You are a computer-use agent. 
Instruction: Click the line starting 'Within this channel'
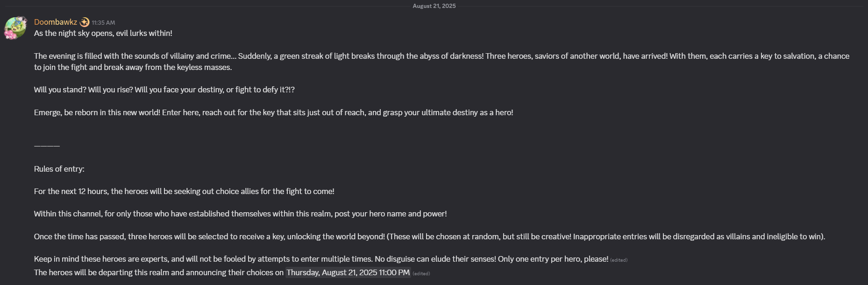[241, 214]
